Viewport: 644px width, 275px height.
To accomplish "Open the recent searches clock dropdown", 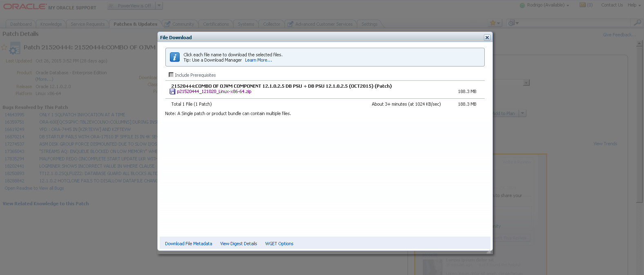I will [513, 23].
